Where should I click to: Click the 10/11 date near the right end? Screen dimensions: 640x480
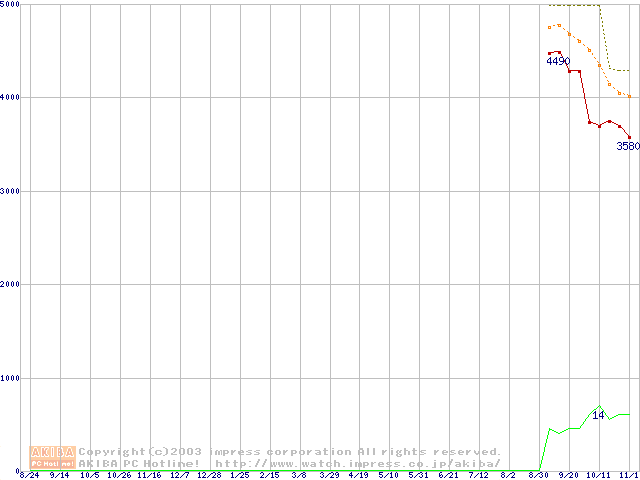coord(598,475)
